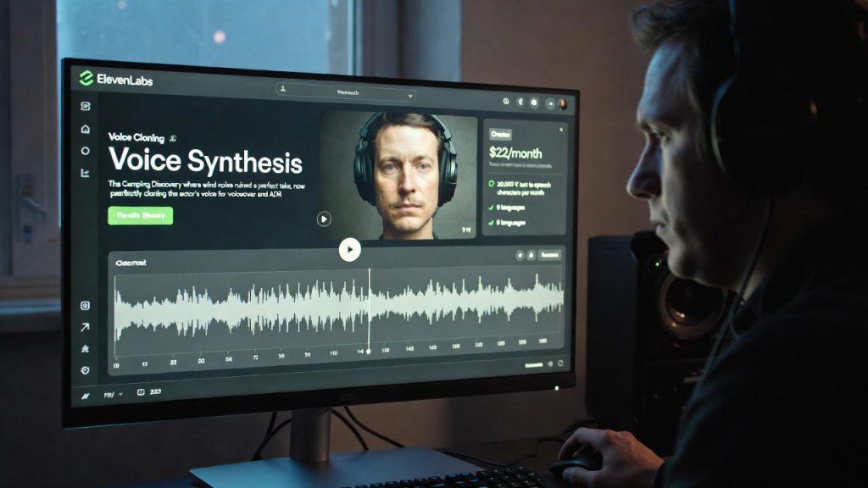
Task: Click inside the top search input field
Action: 347,92
